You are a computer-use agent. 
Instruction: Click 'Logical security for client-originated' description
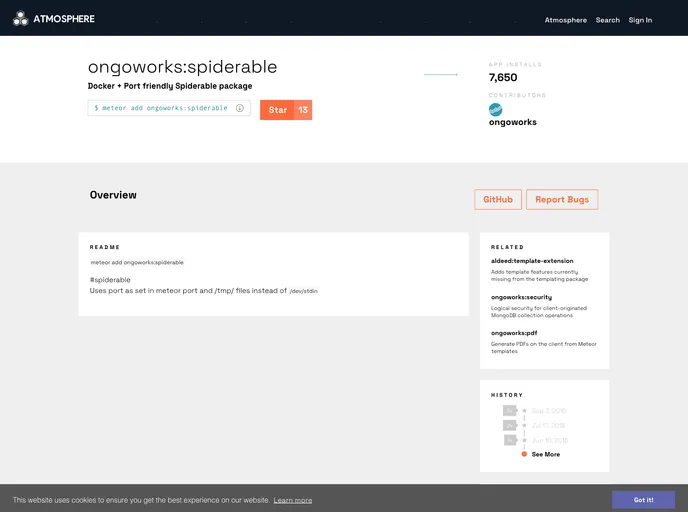pos(539,311)
